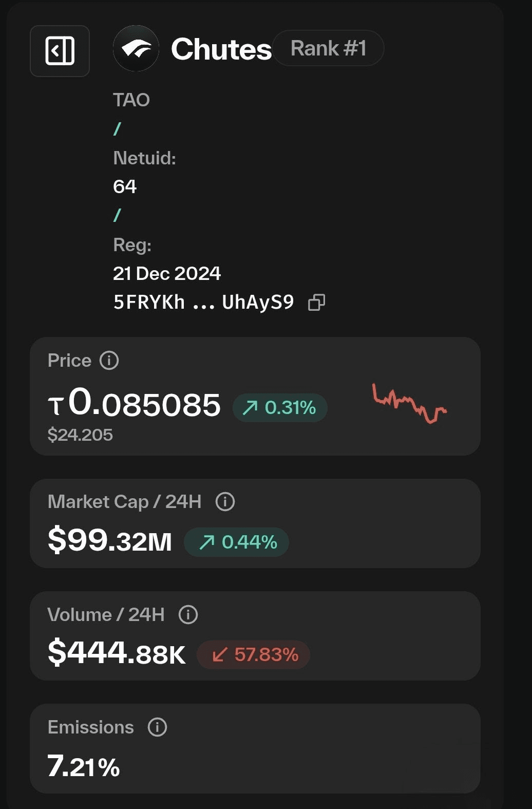Click the 57.83% volume change badge

tap(254, 655)
